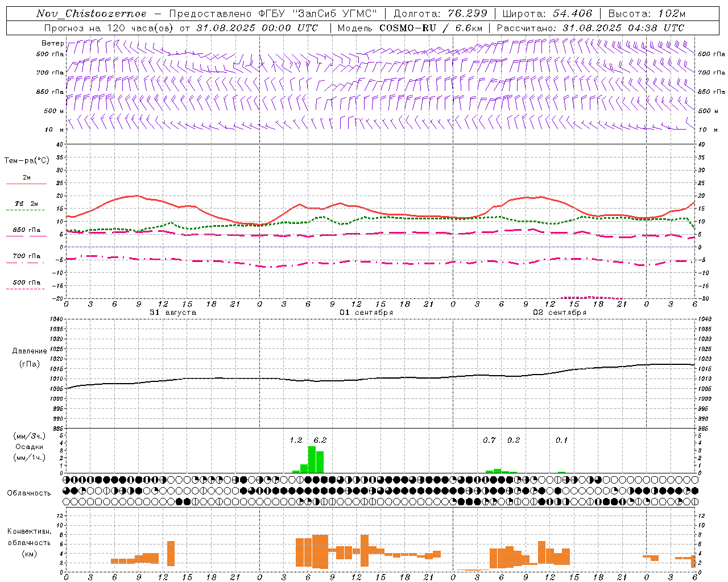This screenshot has width=728, height=582.
Task: Click the Прогноз на 120 часа(ов) text
Action: [x=109, y=28]
